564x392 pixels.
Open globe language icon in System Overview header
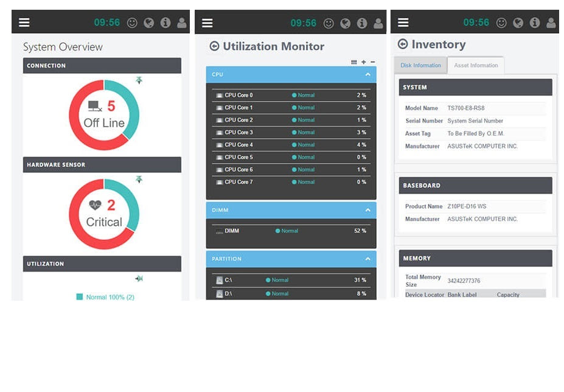pos(148,23)
